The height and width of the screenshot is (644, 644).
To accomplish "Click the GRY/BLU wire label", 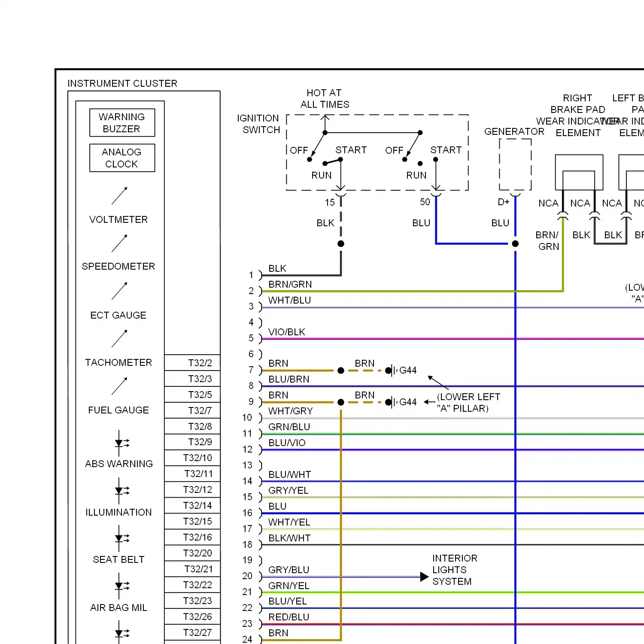I will tap(289, 570).
